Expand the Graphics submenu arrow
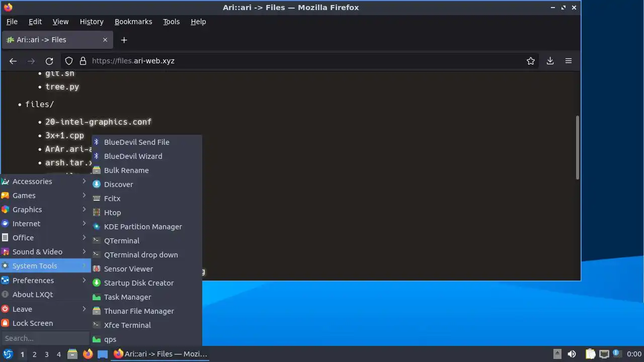This screenshot has height=362, width=644. pos(84,210)
